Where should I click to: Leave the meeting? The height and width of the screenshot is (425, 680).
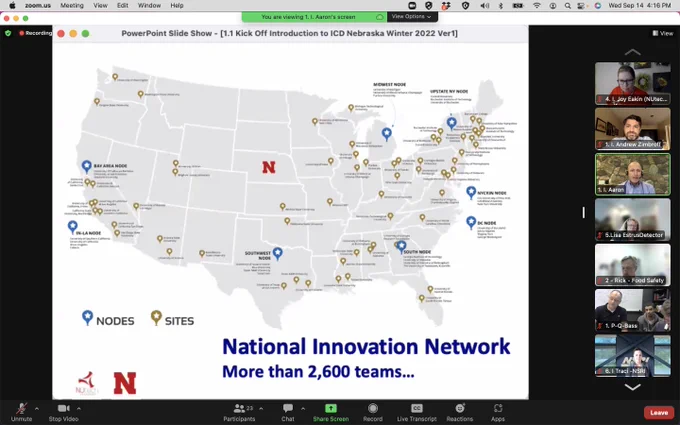coord(659,413)
